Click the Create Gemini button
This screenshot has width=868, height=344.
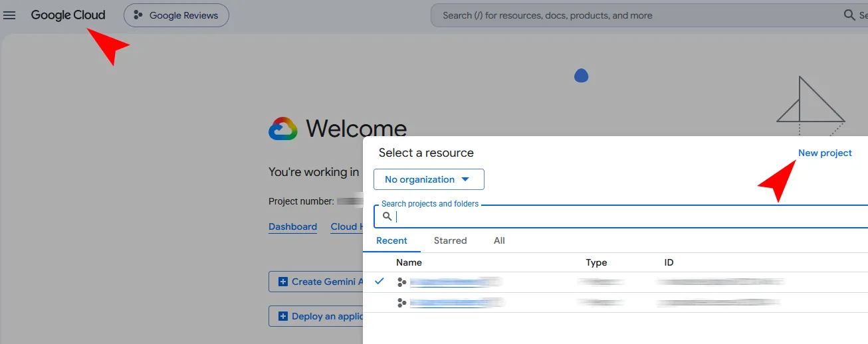[316, 282]
